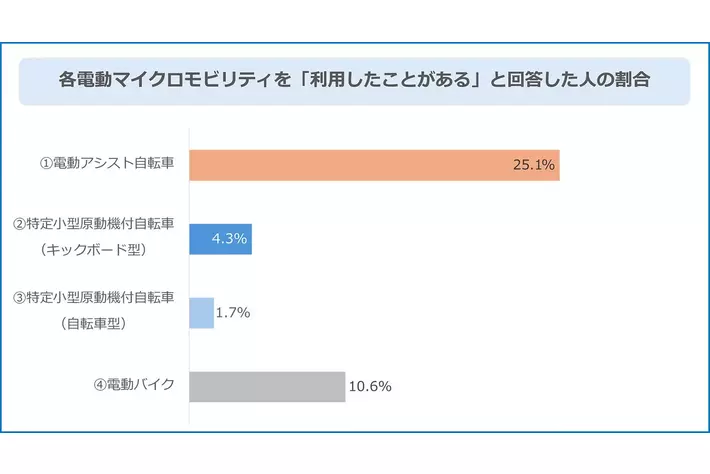Click the light blue bicycle-type bar
The height and width of the screenshot is (474, 710).
click(201, 312)
